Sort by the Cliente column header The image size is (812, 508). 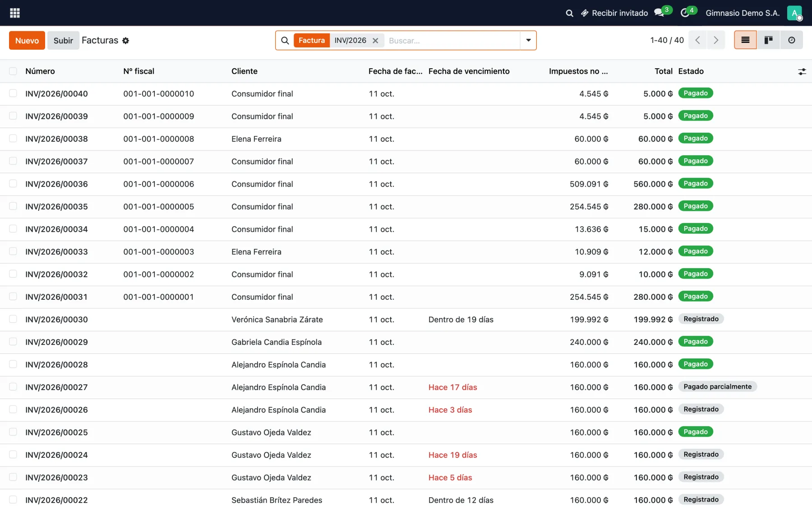[x=245, y=71]
